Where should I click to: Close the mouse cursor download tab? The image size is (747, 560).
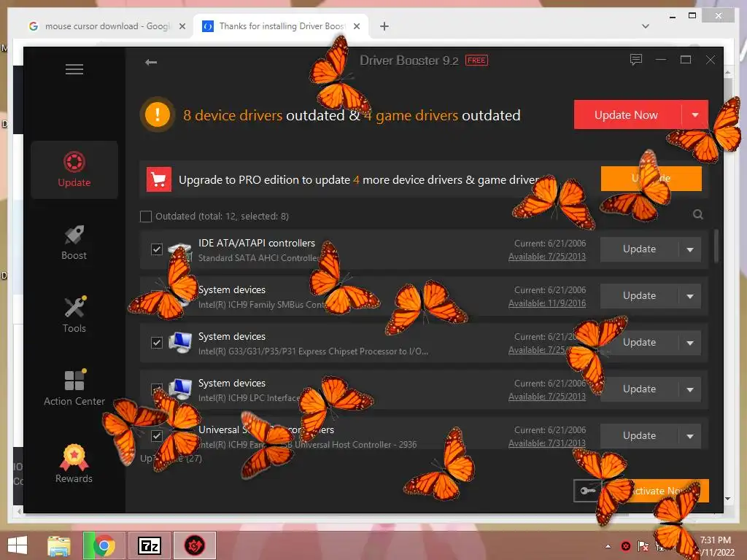pyautogui.click(x=182, y=27)
